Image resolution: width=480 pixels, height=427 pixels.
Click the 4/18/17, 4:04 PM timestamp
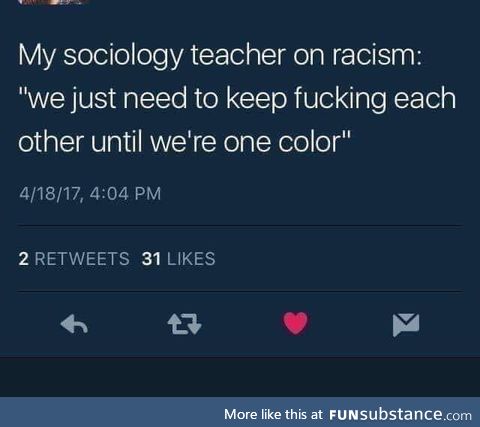pos(90,194)
